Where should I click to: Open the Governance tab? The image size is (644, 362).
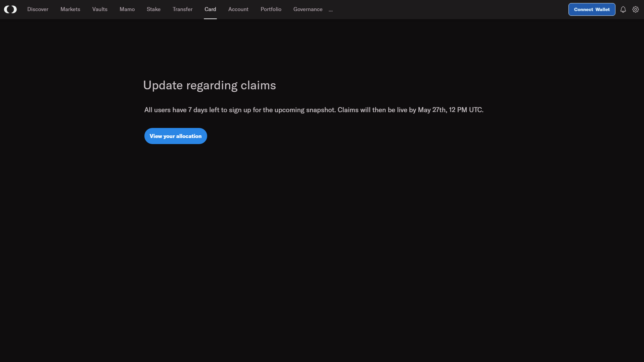coord(308,9)
